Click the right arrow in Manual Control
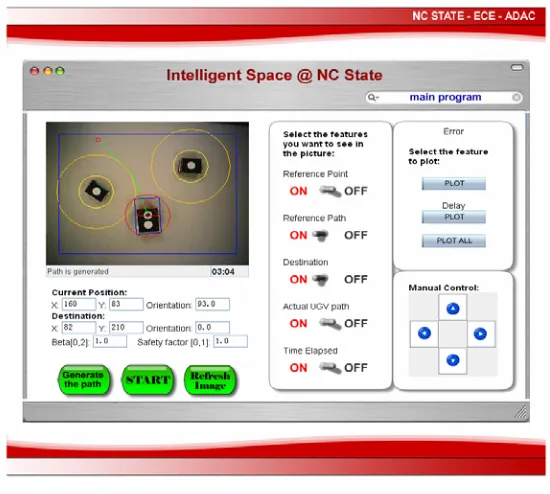The image size is (550, 494). [x=480, y=333]
